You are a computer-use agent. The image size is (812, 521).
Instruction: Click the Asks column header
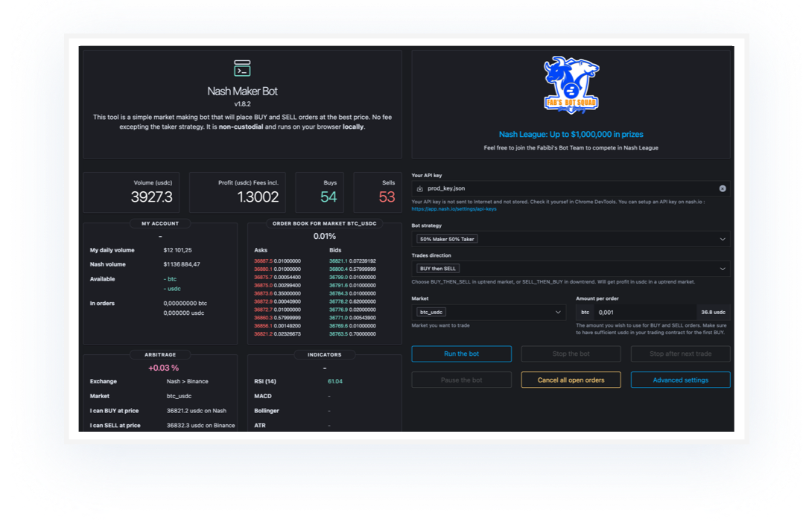click(261, 250)
